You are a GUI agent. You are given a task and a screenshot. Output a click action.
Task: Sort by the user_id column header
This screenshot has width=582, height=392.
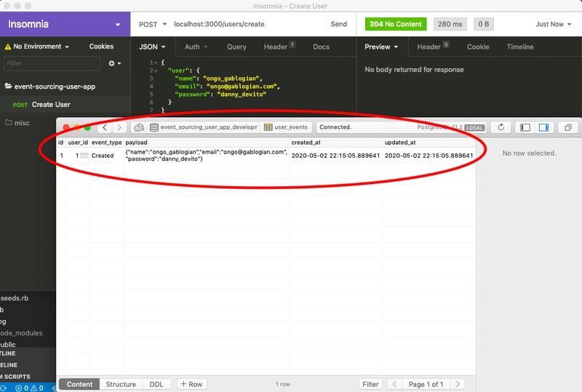[x=78, y=143]
